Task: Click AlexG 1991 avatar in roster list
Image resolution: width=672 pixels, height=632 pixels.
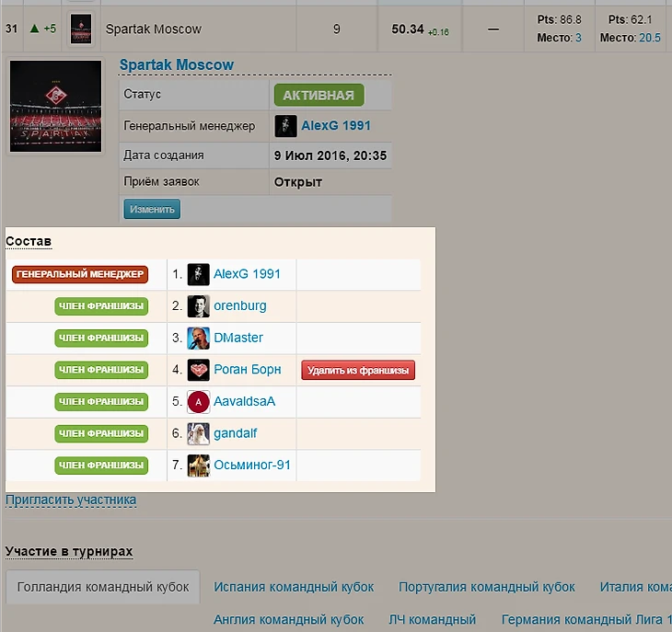Action: pyautogui.click(x=198, y=274)
